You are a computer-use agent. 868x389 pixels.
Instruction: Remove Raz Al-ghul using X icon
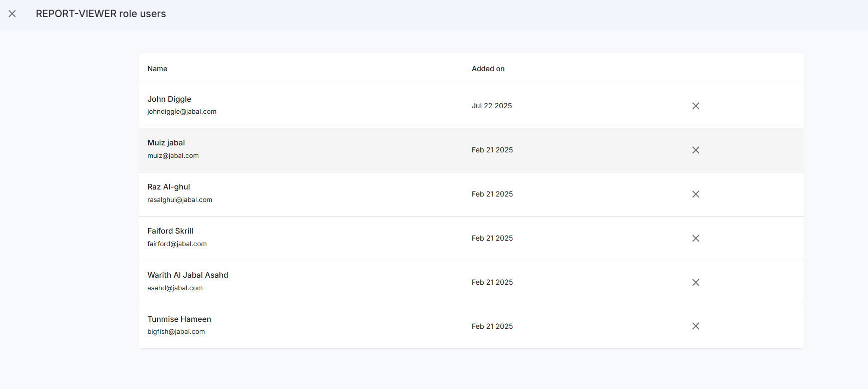[x=695, y=194]
